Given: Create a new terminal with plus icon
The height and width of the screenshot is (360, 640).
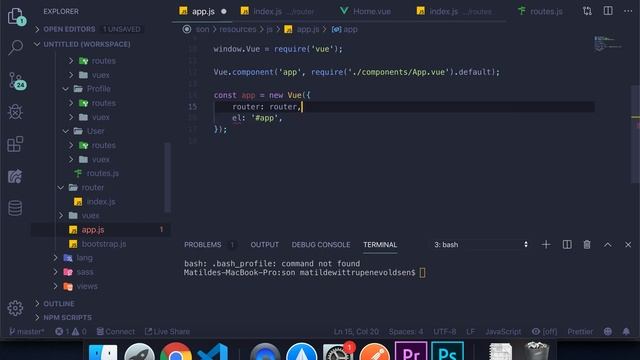Looking at the screenshot, I should pos(546,244).
